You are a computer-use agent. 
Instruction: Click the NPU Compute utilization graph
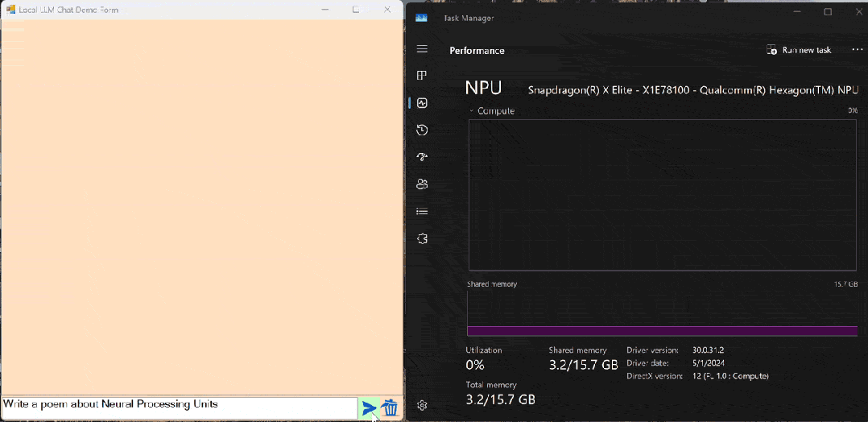[662, 193]
